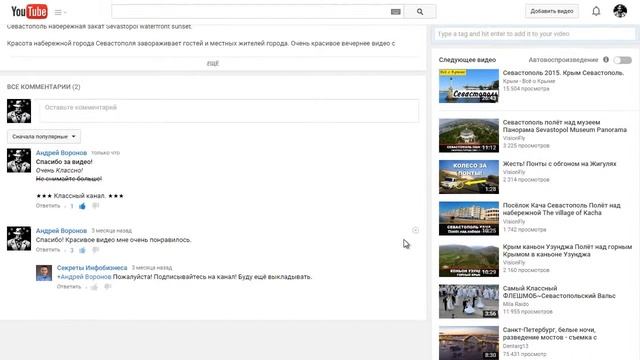
Task: Like the Секреты Инфобизнеса reply
Action: point(94,287)
